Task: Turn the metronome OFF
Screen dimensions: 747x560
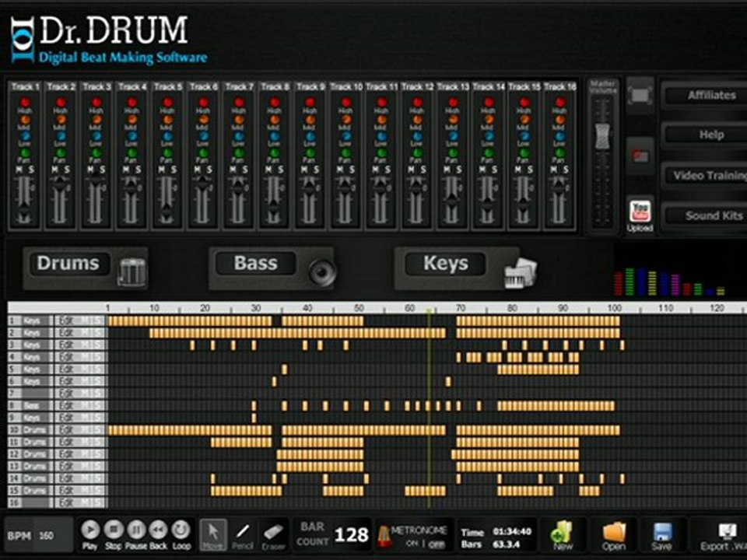Action: (x=437, y=544)
